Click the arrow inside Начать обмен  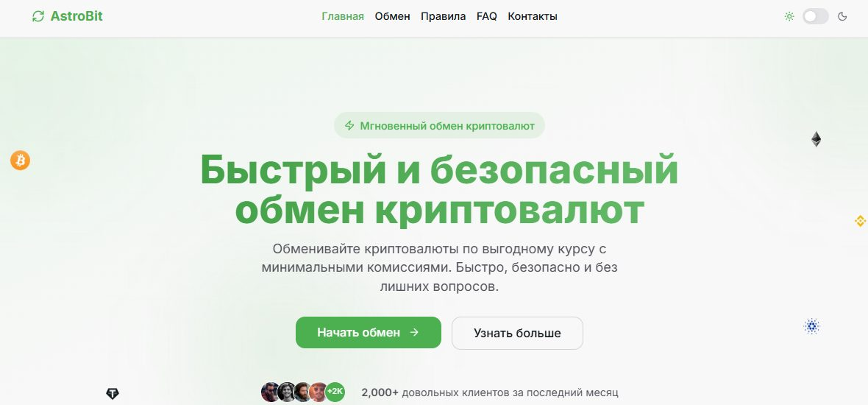click(x=414, y=332)
